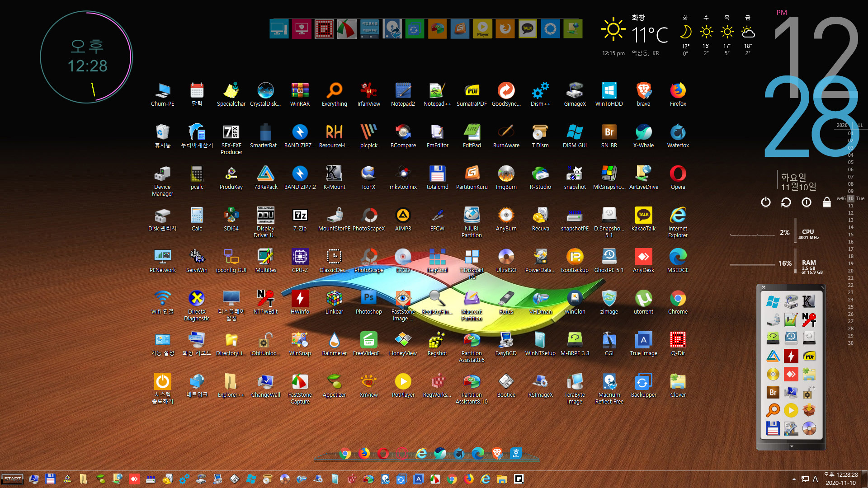This screenshot has width=868, height=488.
Task: Launch BCompare desktop icon
Action: tap(403, 136)
